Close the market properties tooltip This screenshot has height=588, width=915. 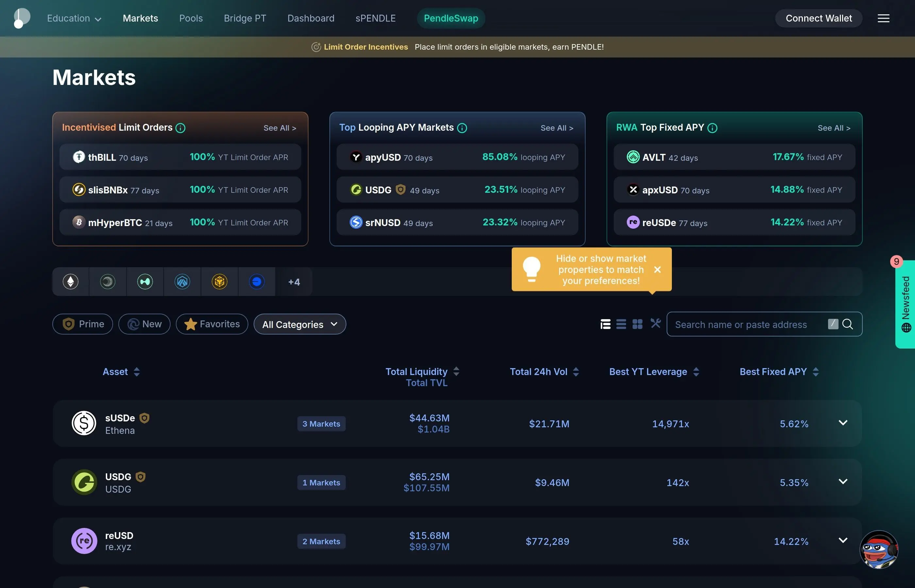tap(657, 269)
